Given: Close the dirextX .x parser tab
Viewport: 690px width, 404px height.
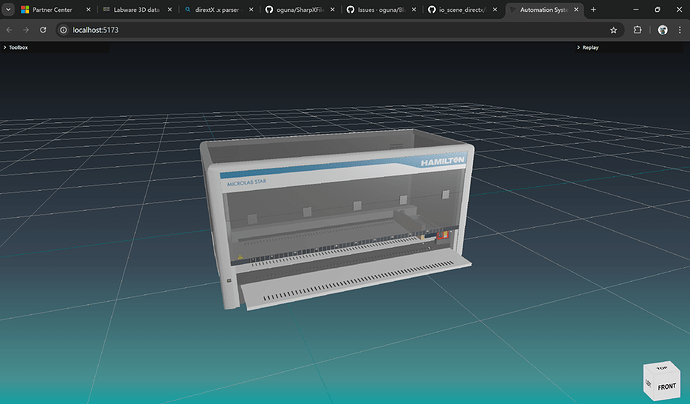Looking at the screenshot, I should (x=251, y=10).
